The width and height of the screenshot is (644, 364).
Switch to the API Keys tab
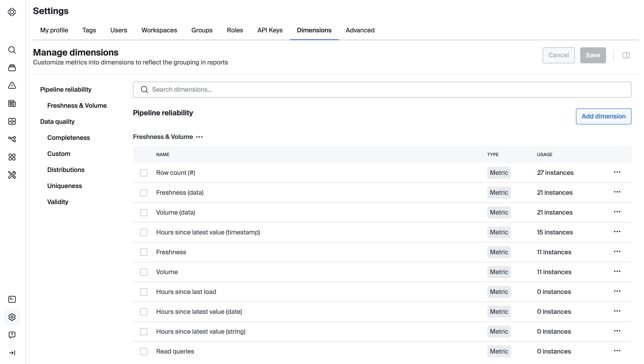pyautogui.click(x=270, y=30)
